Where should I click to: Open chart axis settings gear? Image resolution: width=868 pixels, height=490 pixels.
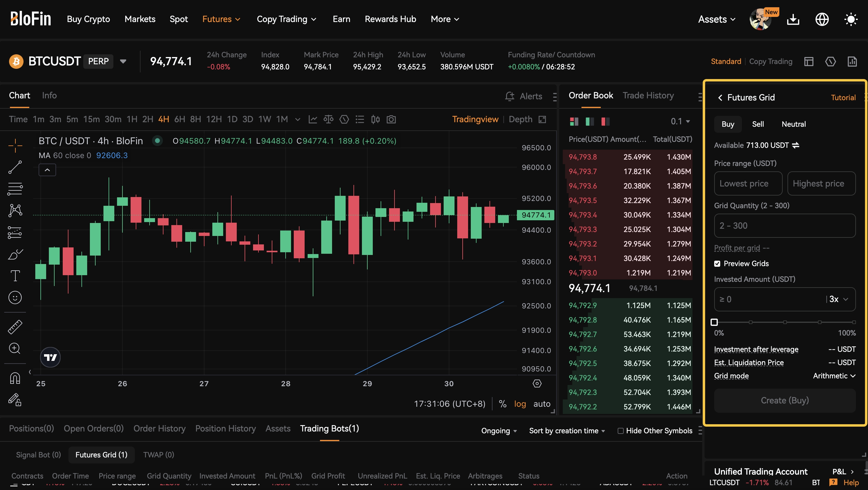click(x=537, y=383)
